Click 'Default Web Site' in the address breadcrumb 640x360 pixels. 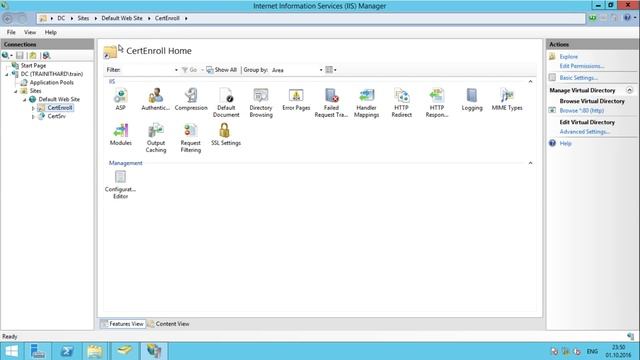[122, 18]
